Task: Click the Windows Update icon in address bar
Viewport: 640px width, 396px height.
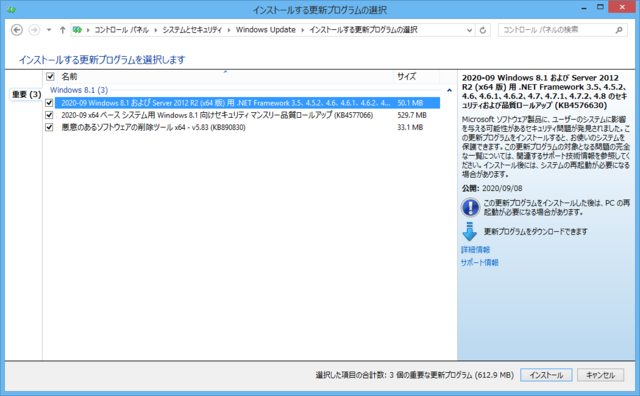Action: [x=77, y=30]
